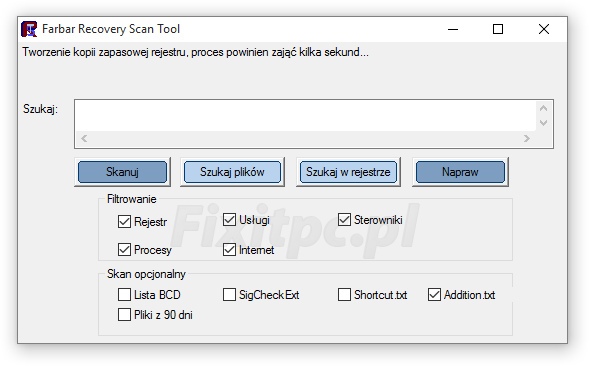
Task: Check the Shortcut.txt option
Action: [344, 295]
